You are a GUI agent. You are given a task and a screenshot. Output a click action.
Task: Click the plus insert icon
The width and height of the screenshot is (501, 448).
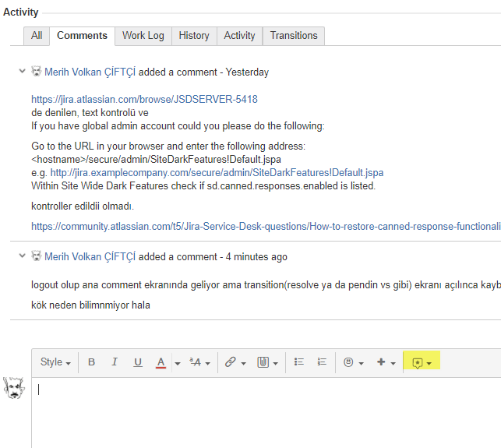coord(381,362)
